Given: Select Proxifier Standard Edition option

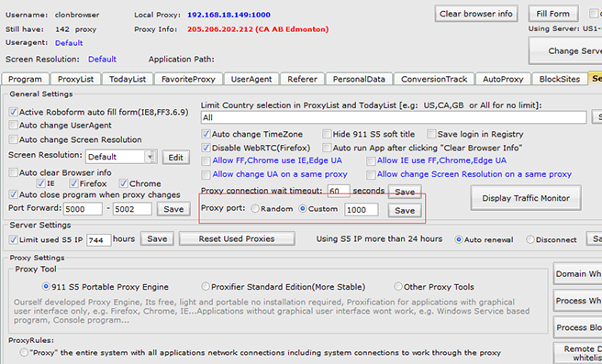Looking at the screenshot, I should click(206, 286).
